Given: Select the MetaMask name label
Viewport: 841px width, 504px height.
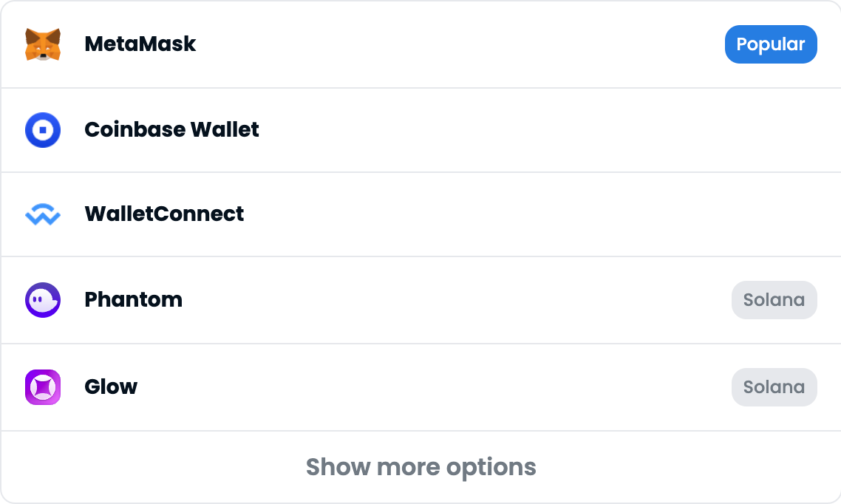Looking at the screenshot, I should click(140, 44).
